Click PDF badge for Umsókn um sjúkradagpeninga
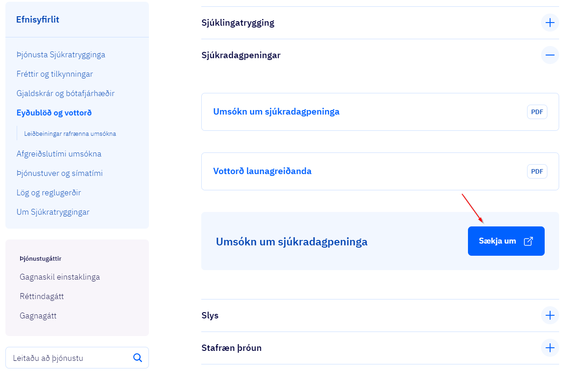588x373 pixels. pos(537,112)
